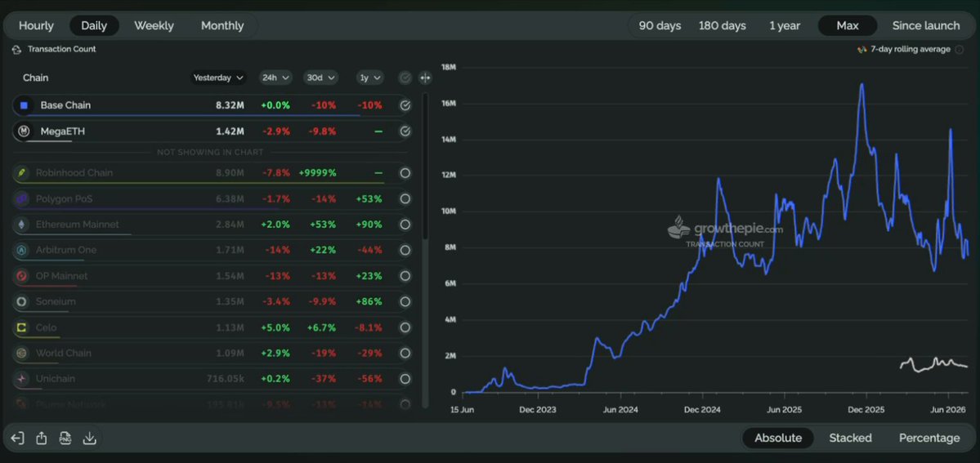Enable Celo in the chart
980x463 pixels.
[x=405, y=327]
